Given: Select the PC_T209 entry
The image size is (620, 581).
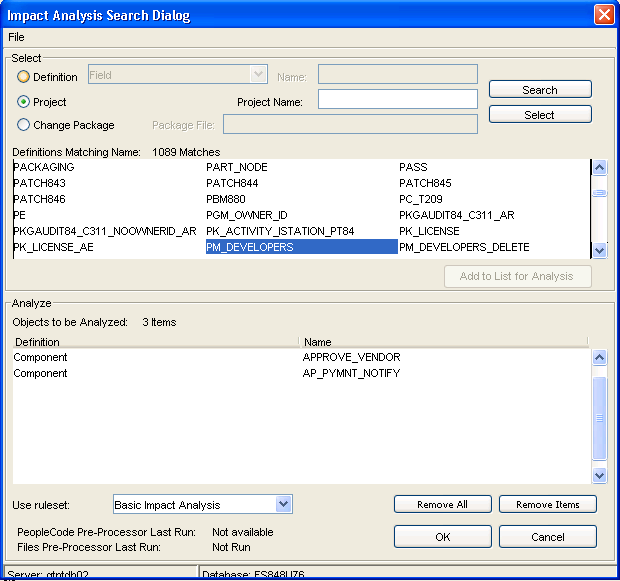Looking at the screenshot, I should [x=421, y=199].
